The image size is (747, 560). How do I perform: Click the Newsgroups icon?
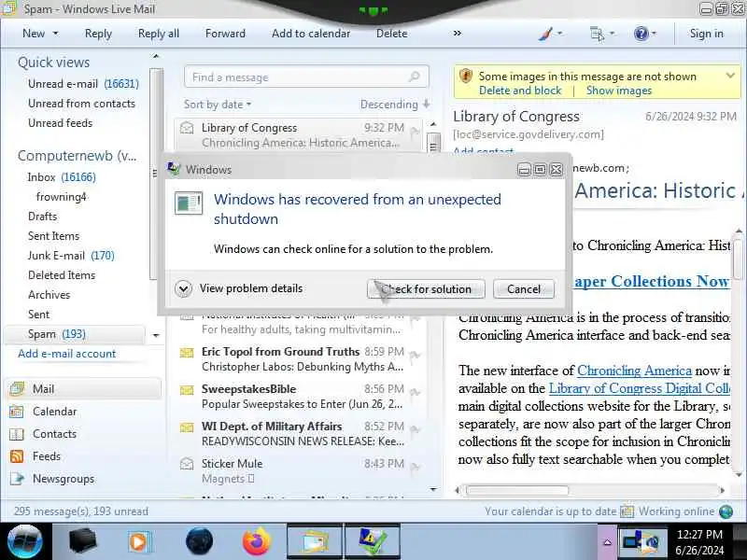point(17,479)
